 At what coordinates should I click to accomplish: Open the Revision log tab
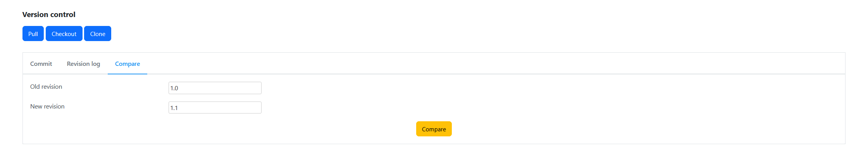pyautogui.click(x=83, y=64)
